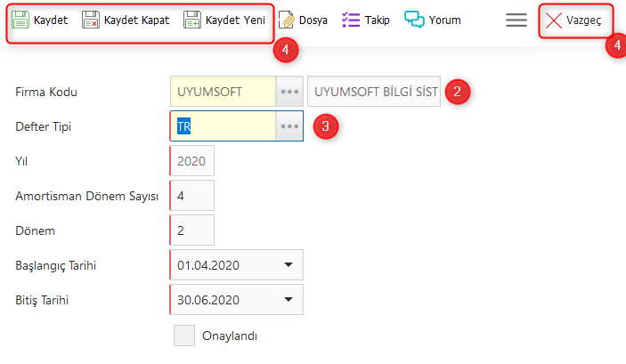Click the Kaydet save icon

(20, 20)
